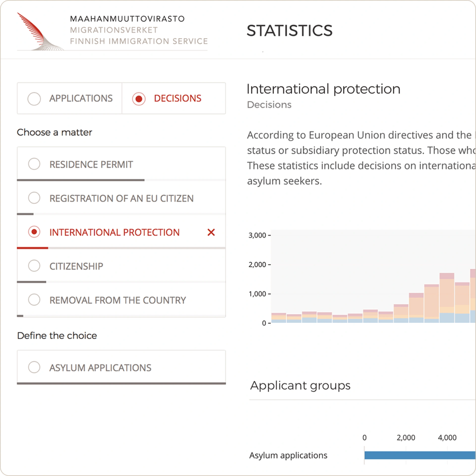Click the Applicant groups section heading
Image resolution: width=476 pixels, height=476 pixels.
[300, 386]
